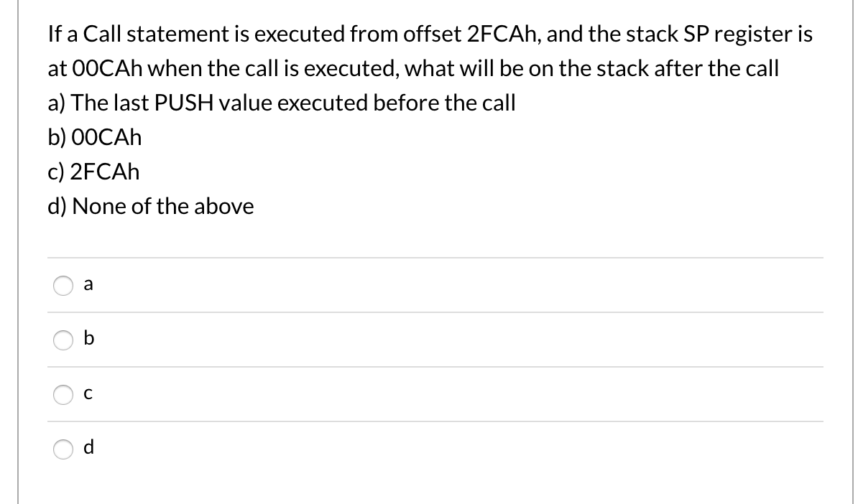Click the option about last PUSH value

coord(282,103)
